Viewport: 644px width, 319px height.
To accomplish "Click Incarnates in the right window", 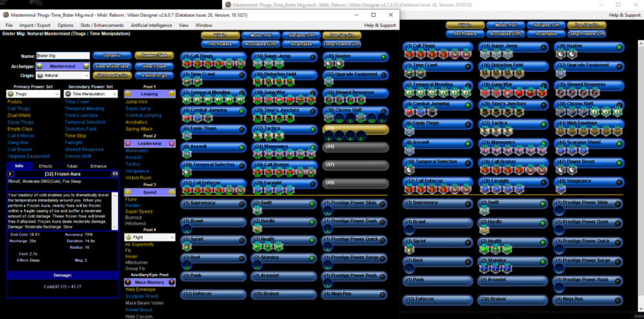I will coord(546,33).
